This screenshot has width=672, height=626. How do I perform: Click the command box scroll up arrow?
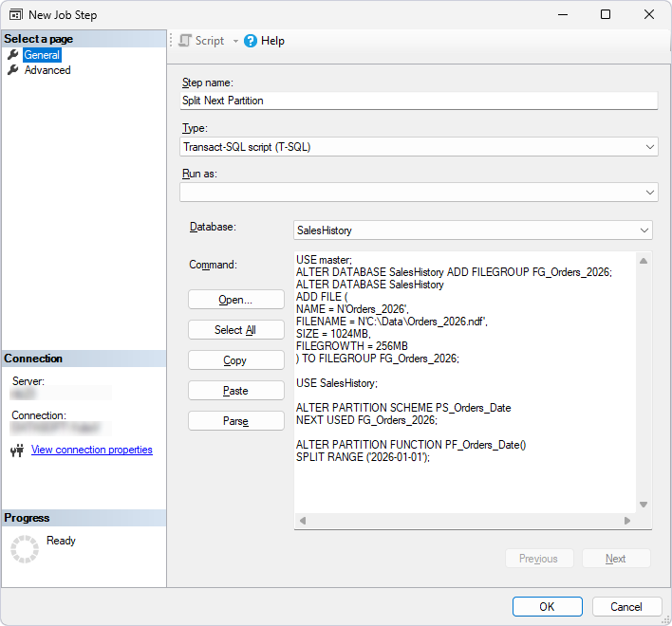pos(644,261)
